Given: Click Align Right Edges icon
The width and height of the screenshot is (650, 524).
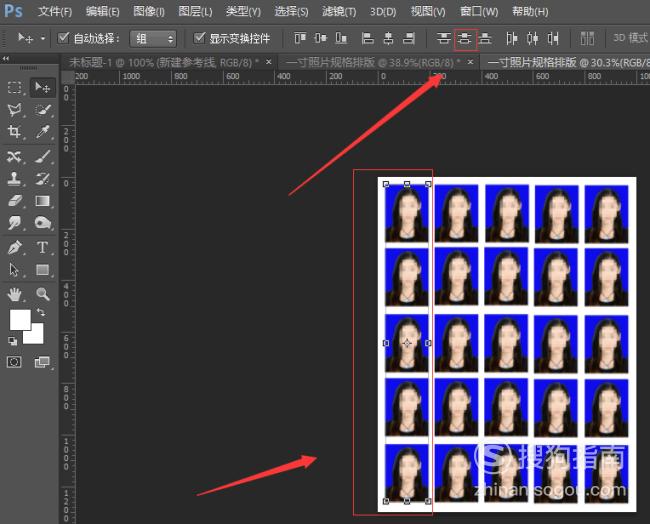Looking at the screenshot, I should (409, 39).
